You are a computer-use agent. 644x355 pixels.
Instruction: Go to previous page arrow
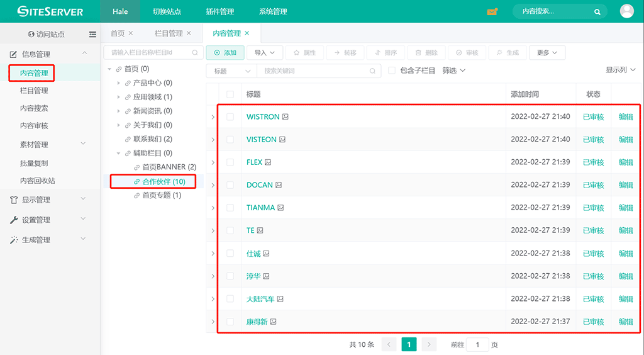pos(389,344)
